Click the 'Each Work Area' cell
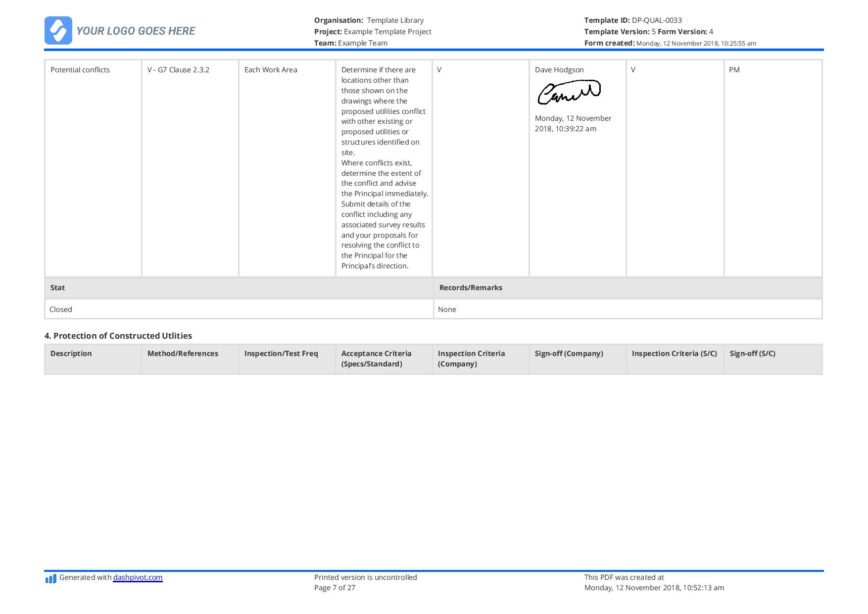This screenshot has height=614, width=868. coord(287,168)
